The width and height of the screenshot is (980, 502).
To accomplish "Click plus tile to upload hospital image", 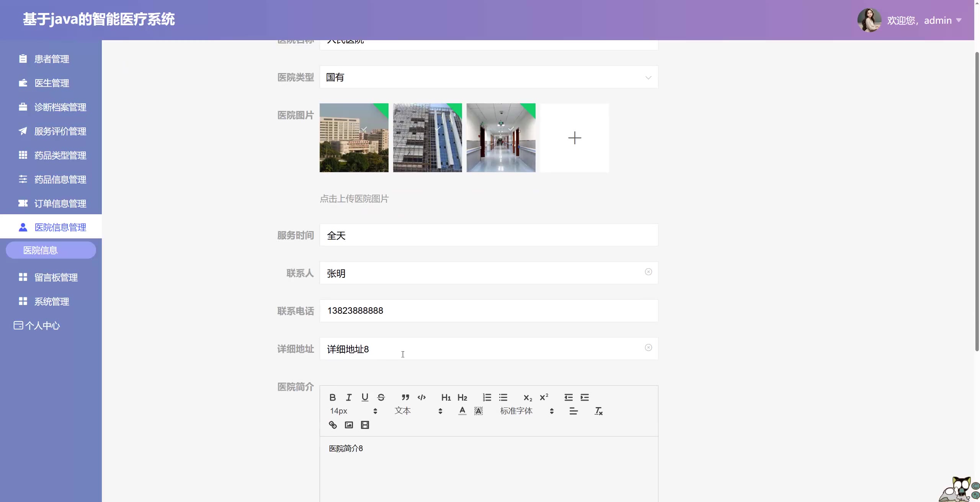I will pos(574,138).
